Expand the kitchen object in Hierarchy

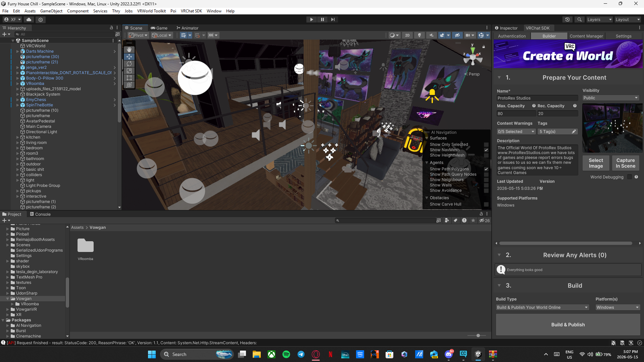click(18, 137)
